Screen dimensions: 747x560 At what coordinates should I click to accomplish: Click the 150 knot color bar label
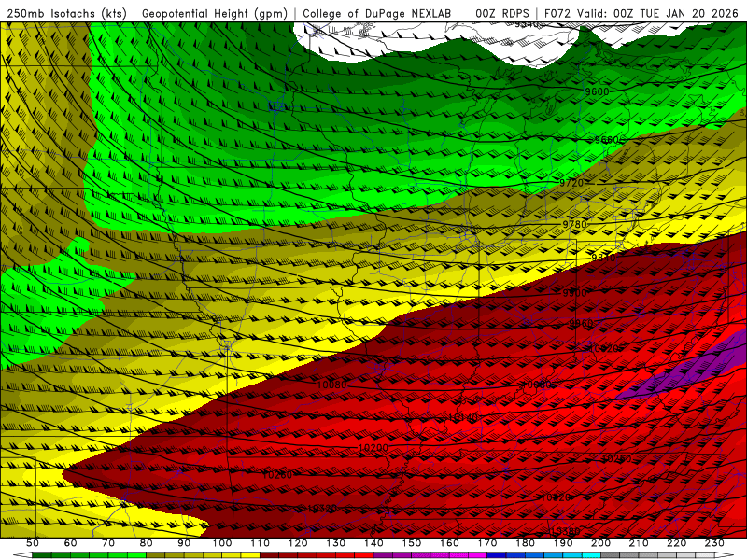pos(412,543)
